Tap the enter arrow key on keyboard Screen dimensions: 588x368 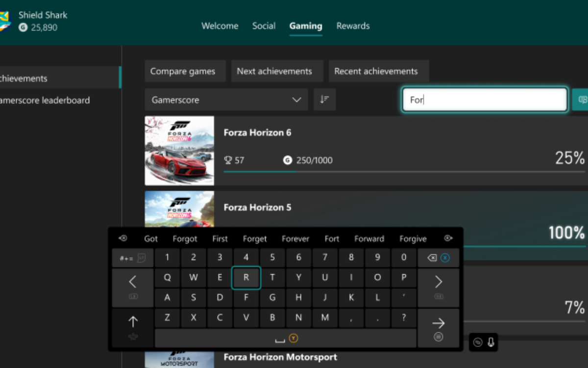[x=439, y=327]
